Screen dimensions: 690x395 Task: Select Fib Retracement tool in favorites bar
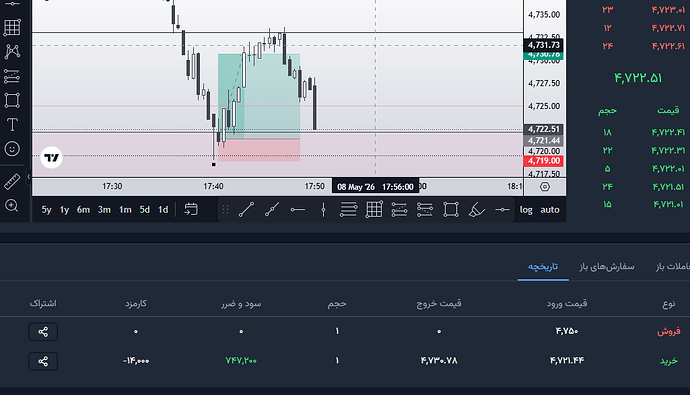tap(349, 210)
